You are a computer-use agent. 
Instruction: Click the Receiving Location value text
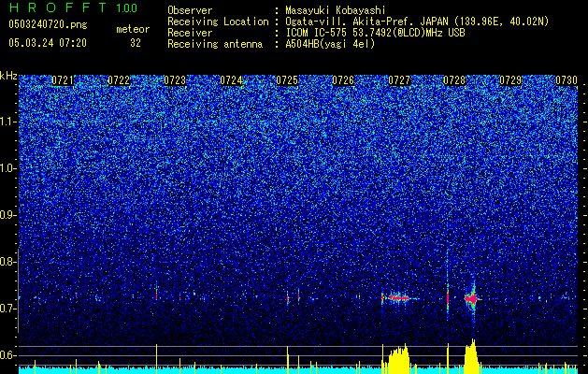click(x=417, y=22)
